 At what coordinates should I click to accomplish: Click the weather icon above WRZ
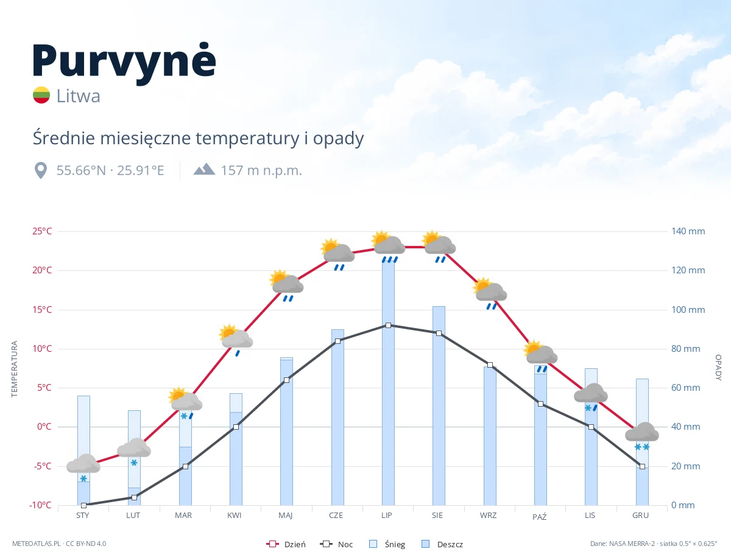point(490,293)
